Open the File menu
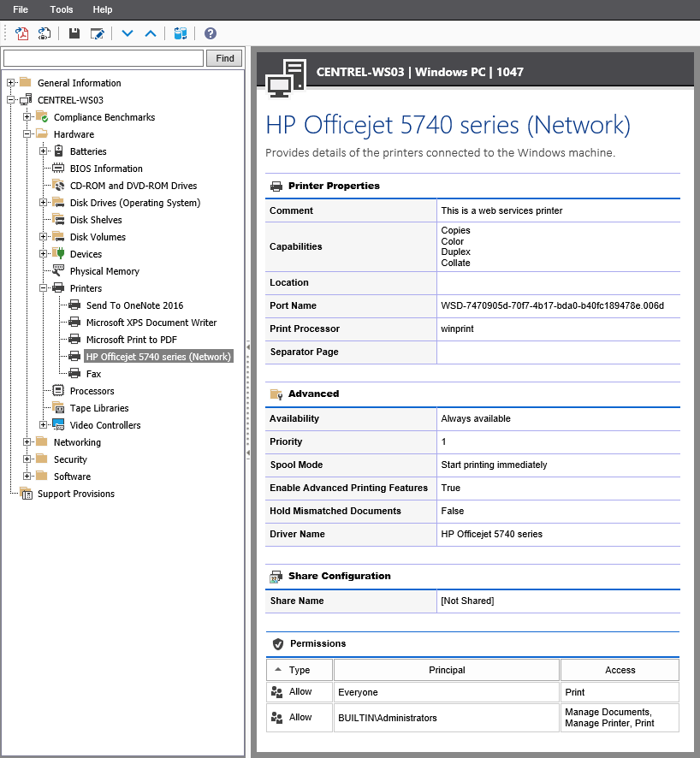This screenshot has width=700, height=758. coord(21,9)
